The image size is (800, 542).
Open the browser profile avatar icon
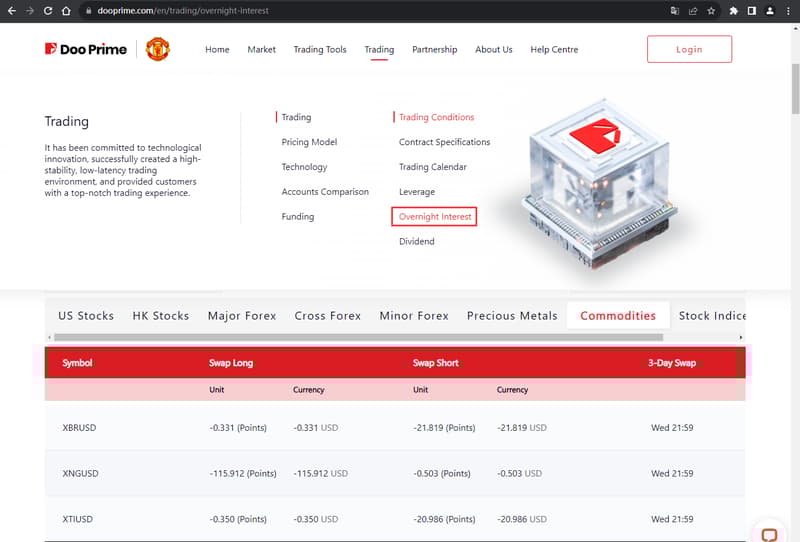[770, 11]
